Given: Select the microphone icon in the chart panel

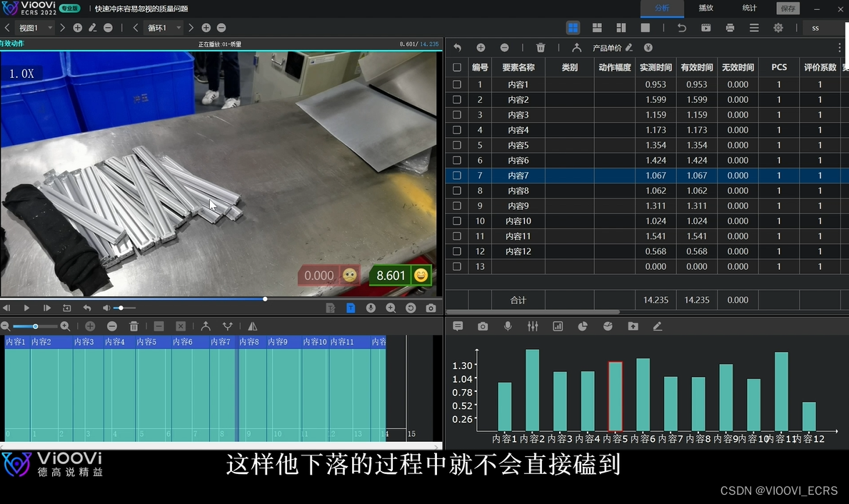Looking at the screenshot, I should point(508,326).
